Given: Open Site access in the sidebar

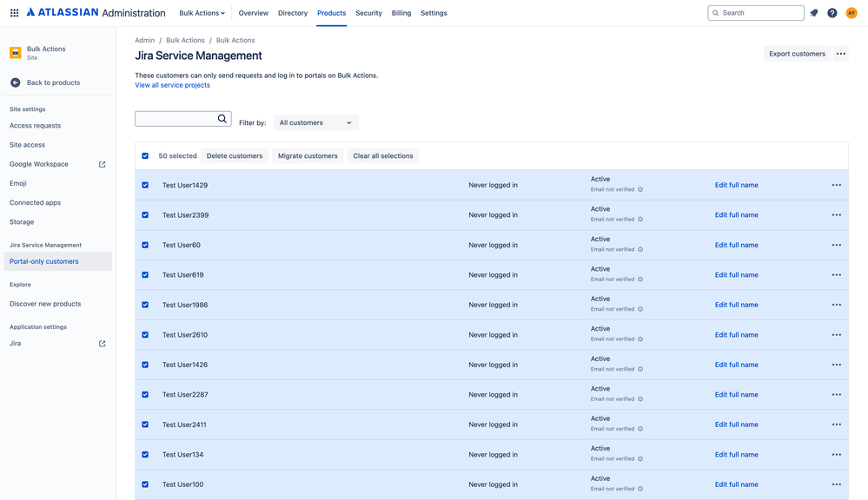Looking at the screenshot, I should [27, 145].
